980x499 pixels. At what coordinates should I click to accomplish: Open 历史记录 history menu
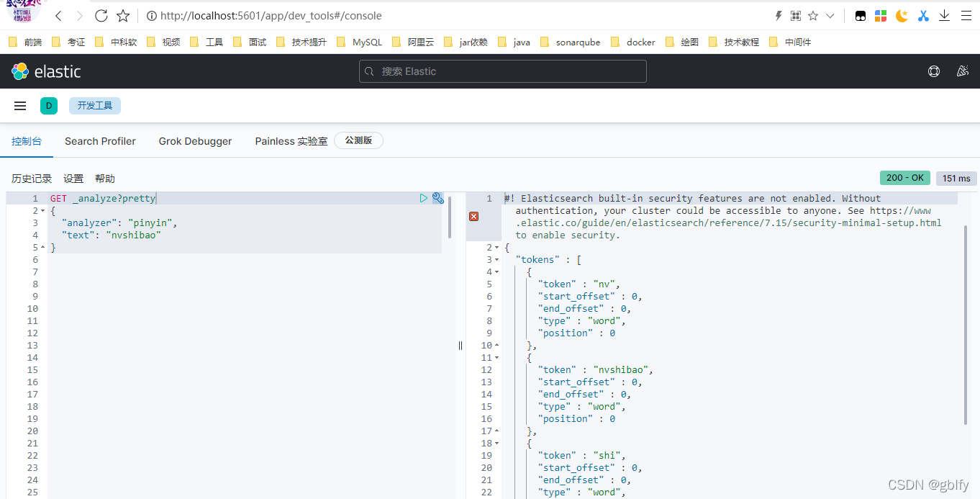click(32, 179)
